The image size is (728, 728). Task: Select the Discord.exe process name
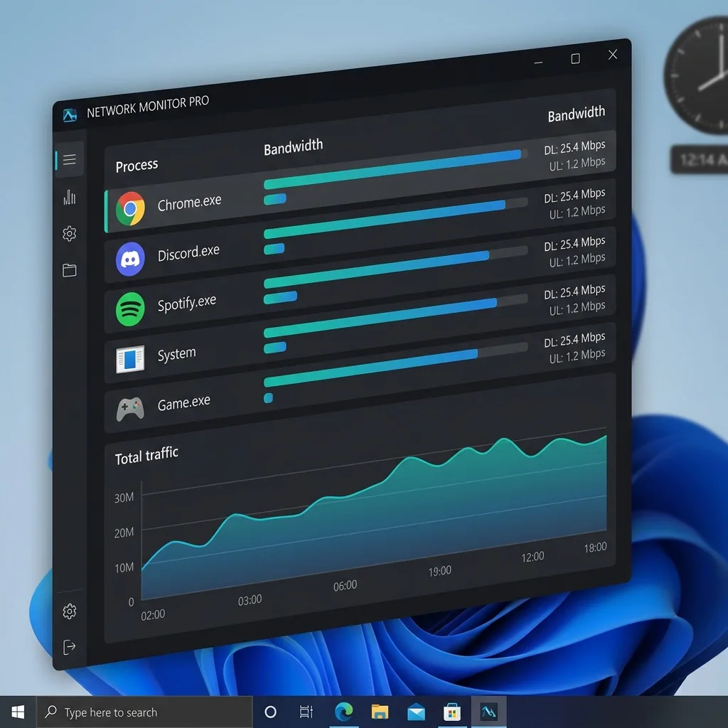coord(188,253)
